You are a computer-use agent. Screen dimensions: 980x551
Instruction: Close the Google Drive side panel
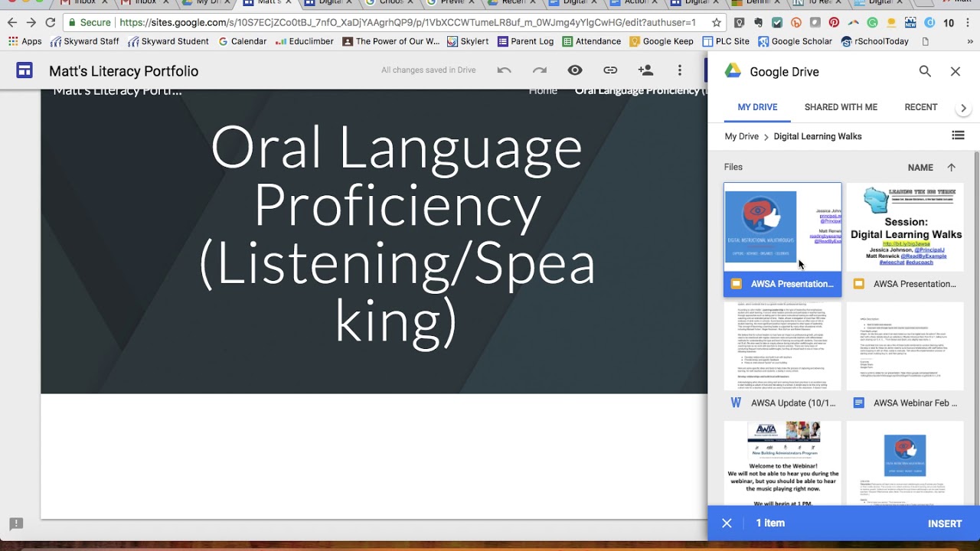click(955, 71)
